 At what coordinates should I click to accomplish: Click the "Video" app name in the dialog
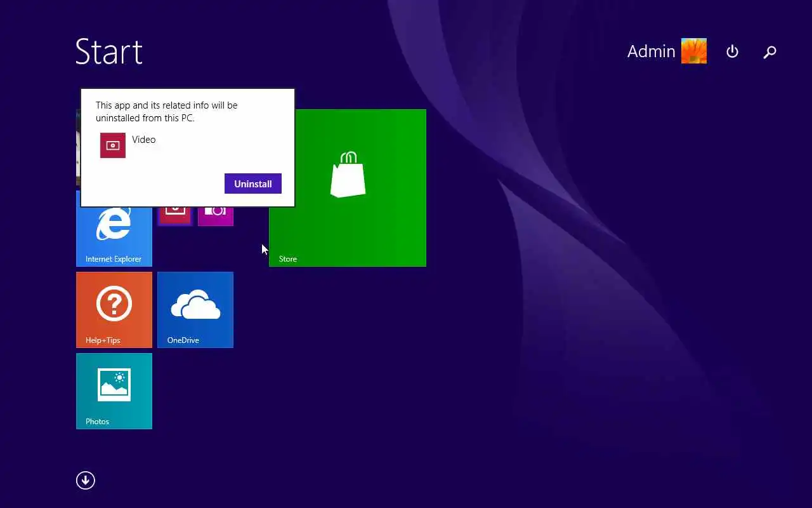point(144,140)
